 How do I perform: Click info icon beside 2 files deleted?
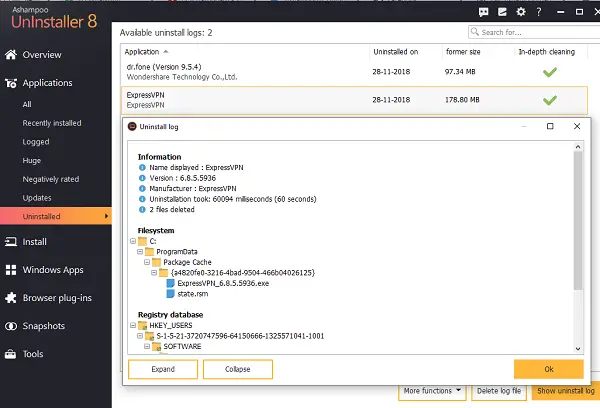[142, 209]
